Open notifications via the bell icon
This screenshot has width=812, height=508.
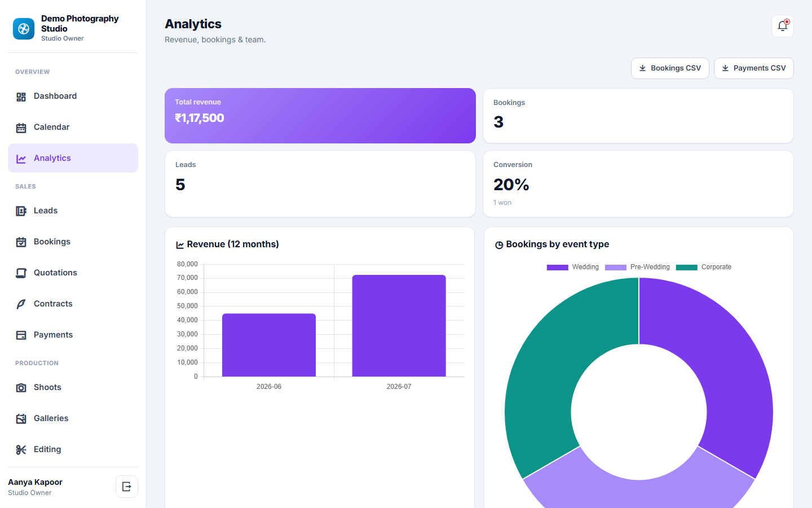tap(783, 26)
